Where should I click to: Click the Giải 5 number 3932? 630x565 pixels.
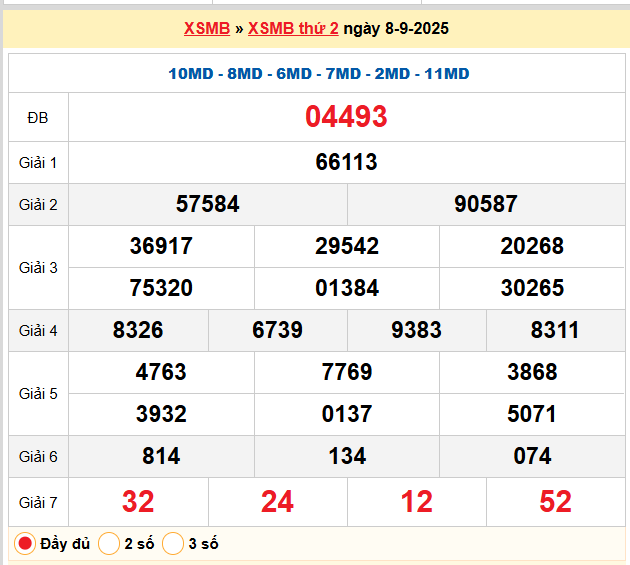tap(161, 414)
